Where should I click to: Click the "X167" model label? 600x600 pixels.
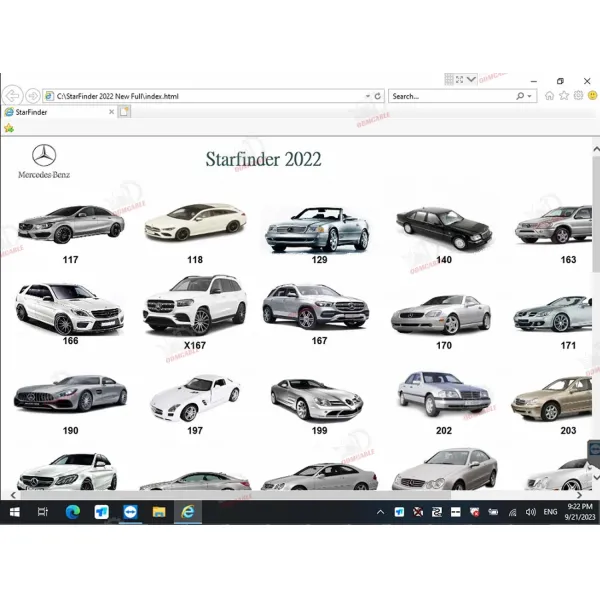(x=195, y=346)
